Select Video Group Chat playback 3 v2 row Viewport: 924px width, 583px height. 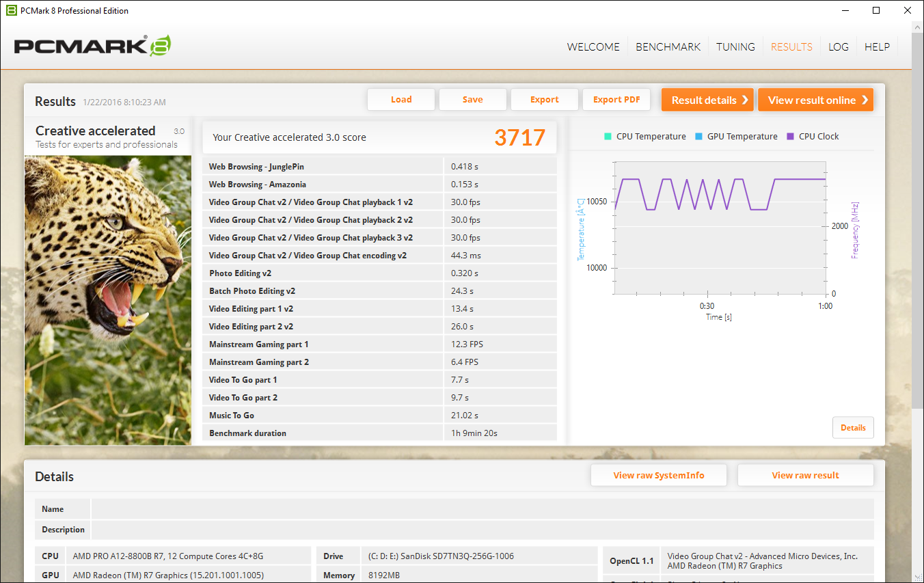380,237
